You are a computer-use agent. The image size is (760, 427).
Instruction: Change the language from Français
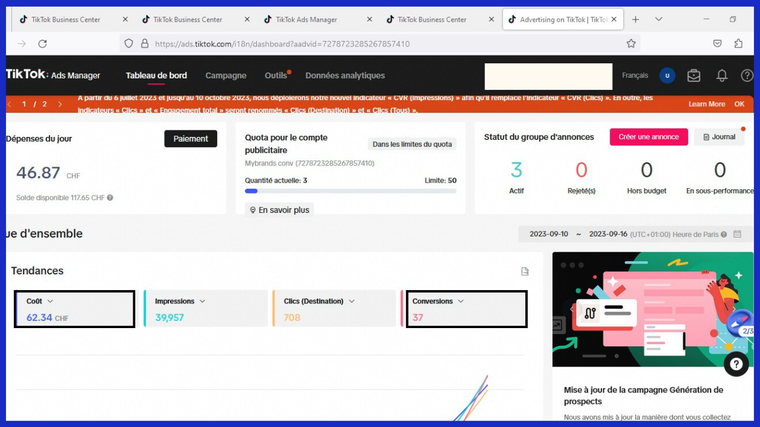click(634, 76)
